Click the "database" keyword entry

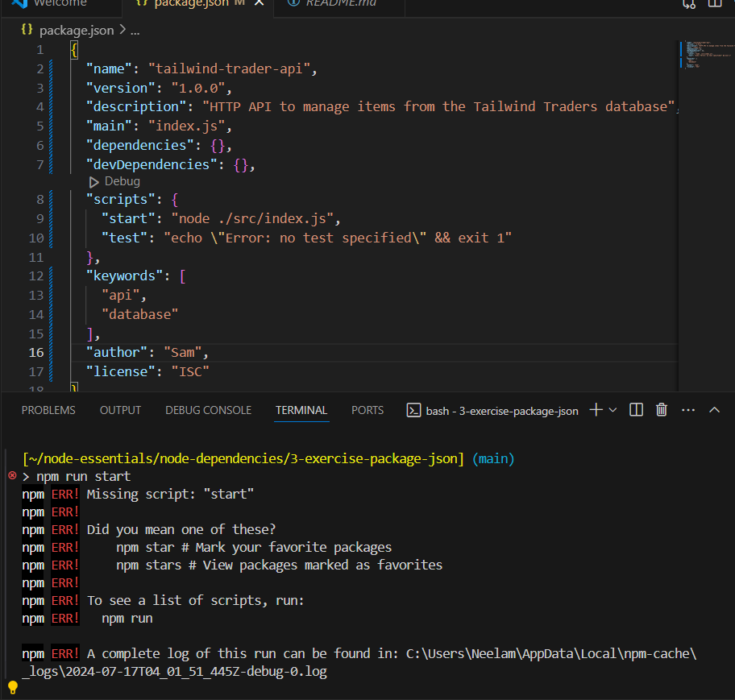click(x=139, y=314)
